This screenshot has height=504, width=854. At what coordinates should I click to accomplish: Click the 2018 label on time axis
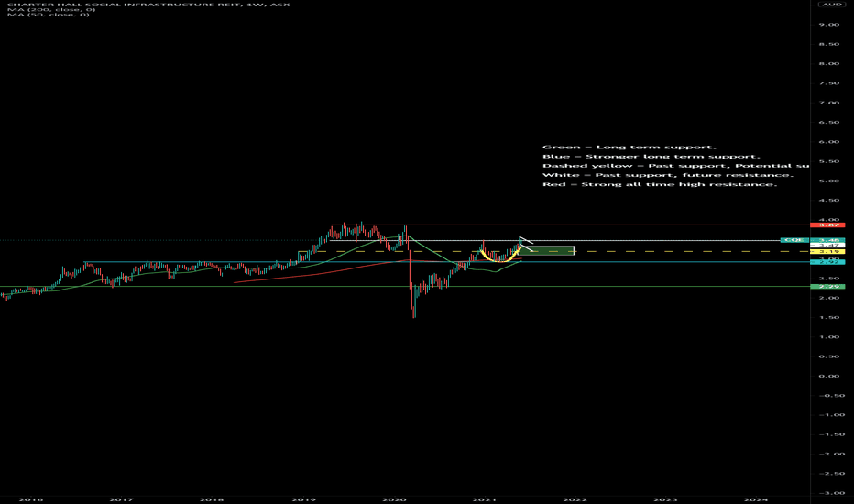(212, 499)
